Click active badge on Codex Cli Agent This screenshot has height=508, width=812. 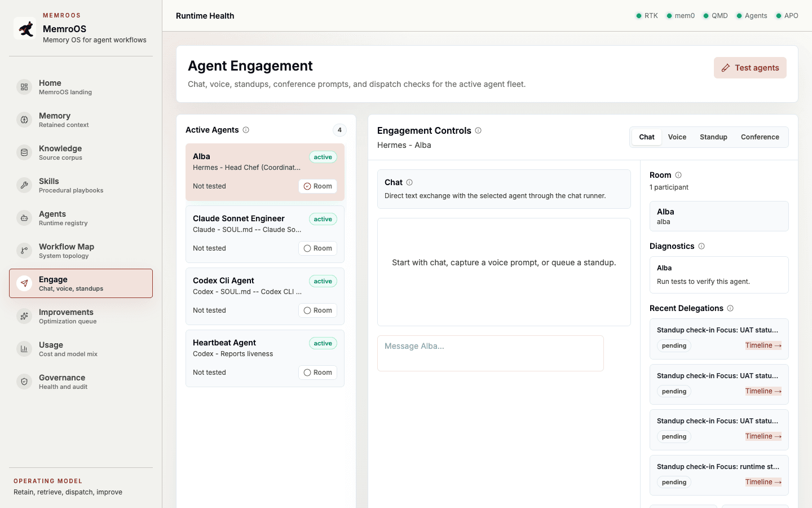(323, 281)
